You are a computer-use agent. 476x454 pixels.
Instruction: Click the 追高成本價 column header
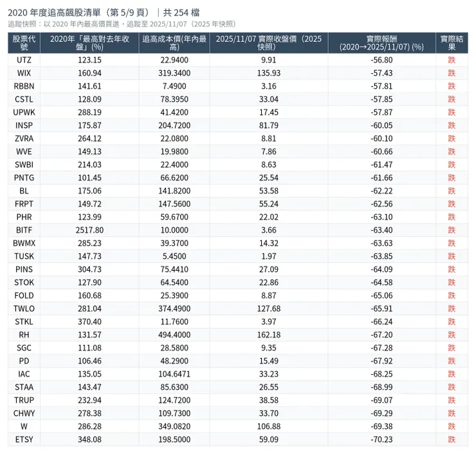(x=174, y=43)
